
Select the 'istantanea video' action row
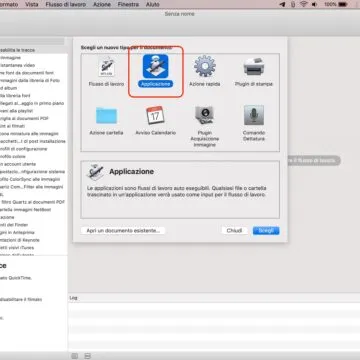34,65
